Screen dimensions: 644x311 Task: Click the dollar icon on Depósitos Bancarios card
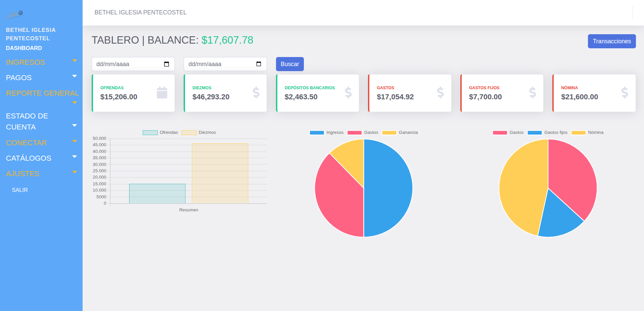pyautogui.click(x=348, y=93)
